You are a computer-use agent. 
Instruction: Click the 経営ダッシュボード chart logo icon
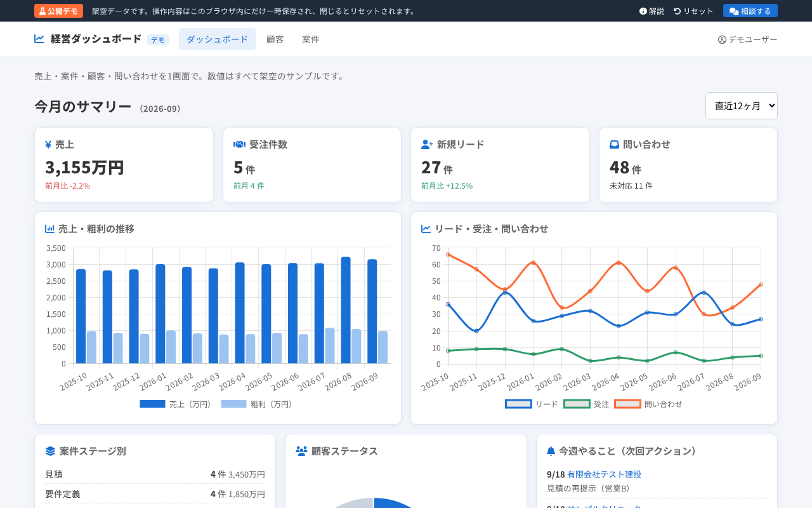click(39, 39)
